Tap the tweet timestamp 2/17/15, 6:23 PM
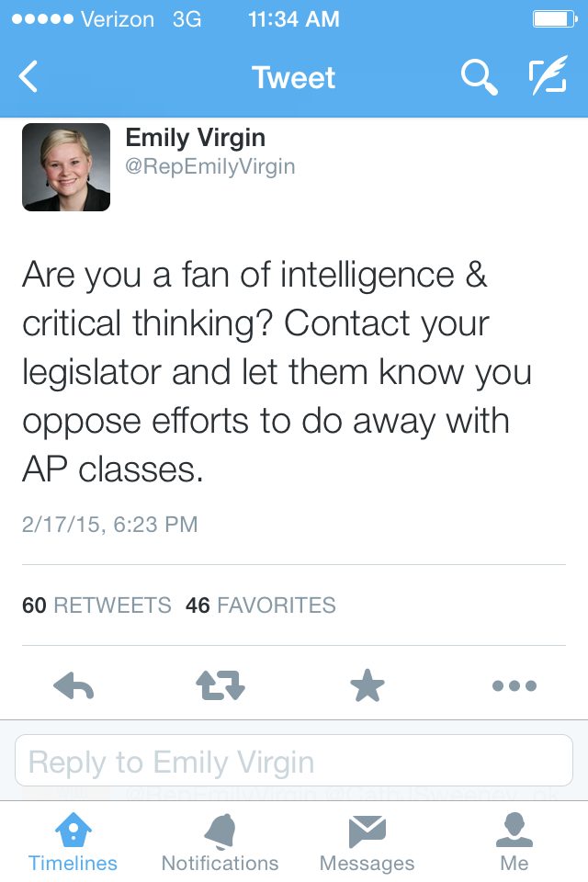Viewport: 588px width, 882px height. coord(110,525)
